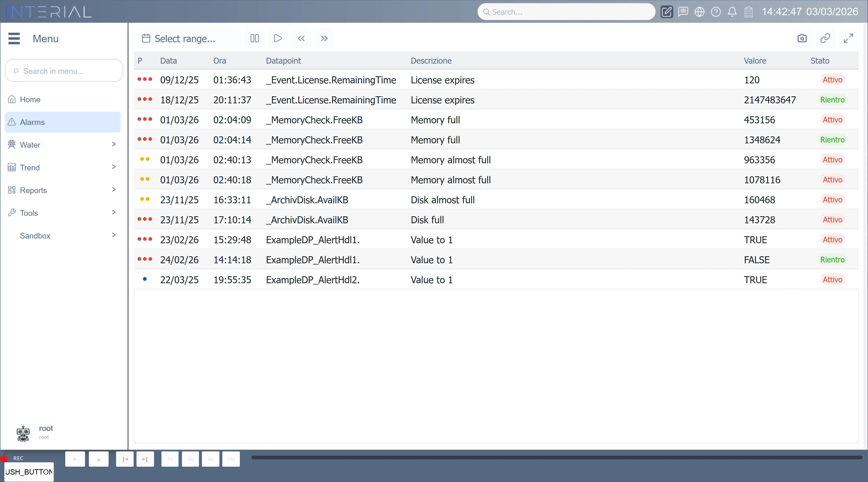Copy link with the chain icon
The width and height of the screenshot is (868, 482).
click(x=825, y=38)
